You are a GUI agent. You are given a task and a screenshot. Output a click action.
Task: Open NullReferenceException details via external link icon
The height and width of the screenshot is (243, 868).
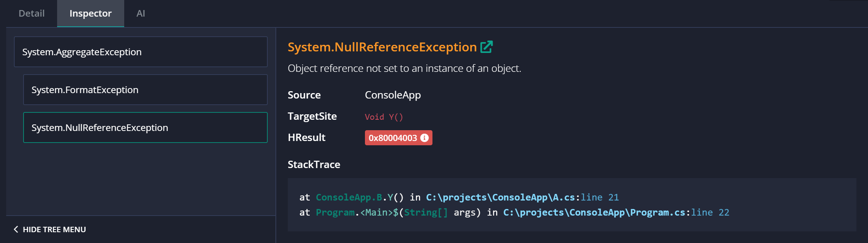click(x=487, y=46)
